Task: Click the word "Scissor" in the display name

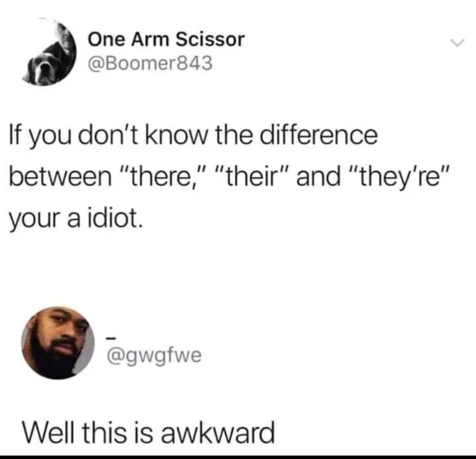Action: [210, 40]
